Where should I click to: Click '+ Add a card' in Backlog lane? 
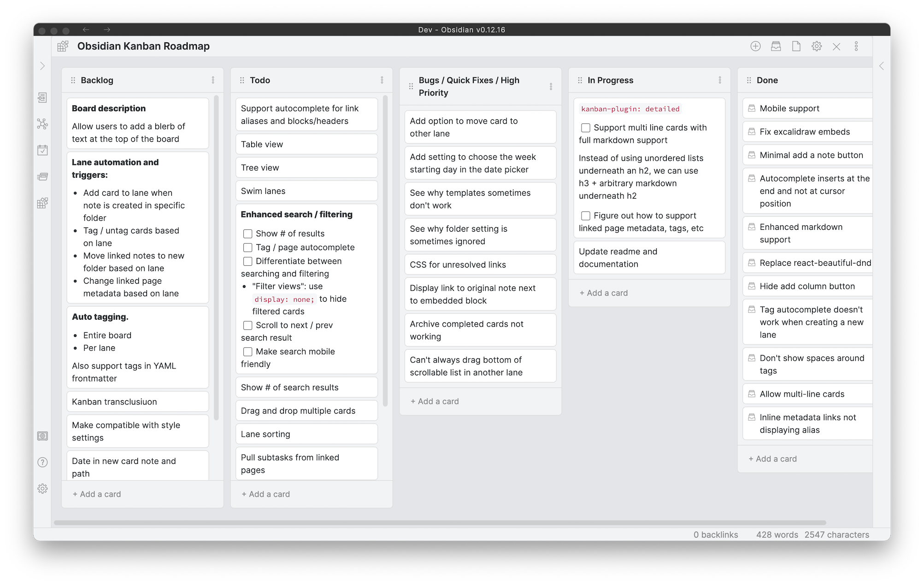point(97,494)
